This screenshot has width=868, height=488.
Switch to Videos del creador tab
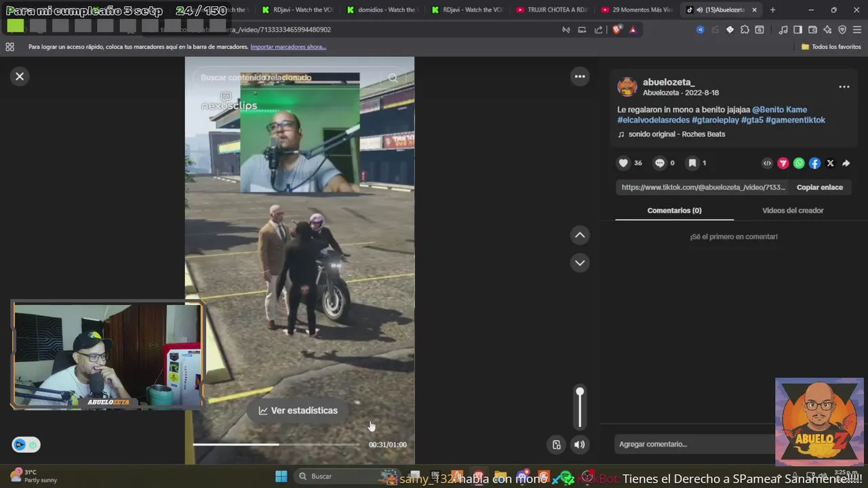pos(793,211)
